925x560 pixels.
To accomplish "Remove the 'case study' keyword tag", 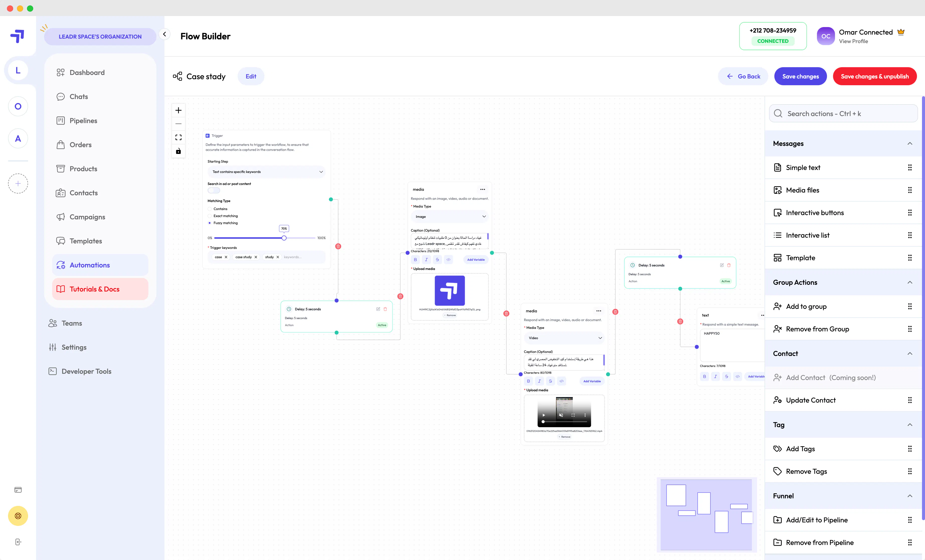I will (x=256, y=257).
